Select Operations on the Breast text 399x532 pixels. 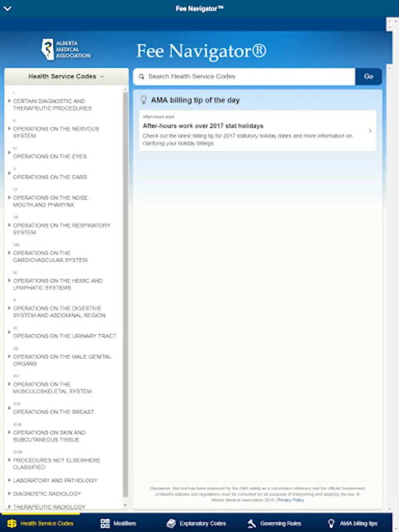53,412
